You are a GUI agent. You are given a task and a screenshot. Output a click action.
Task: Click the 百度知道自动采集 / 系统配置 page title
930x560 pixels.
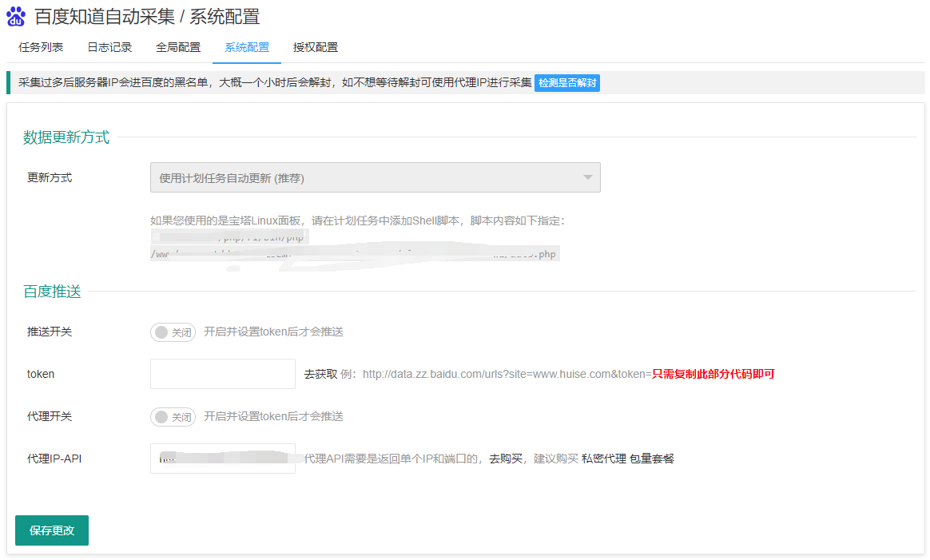tap(147, 17)
